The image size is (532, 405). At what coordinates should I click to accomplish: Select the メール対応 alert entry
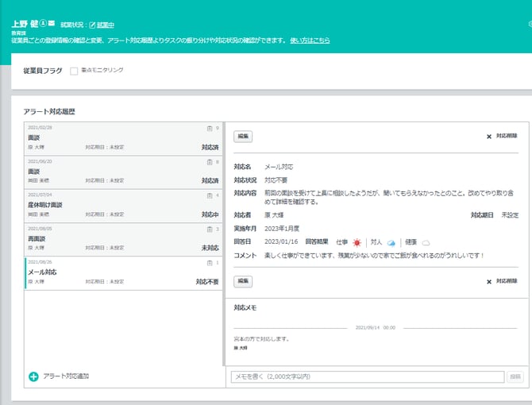(x=124, y=273)
